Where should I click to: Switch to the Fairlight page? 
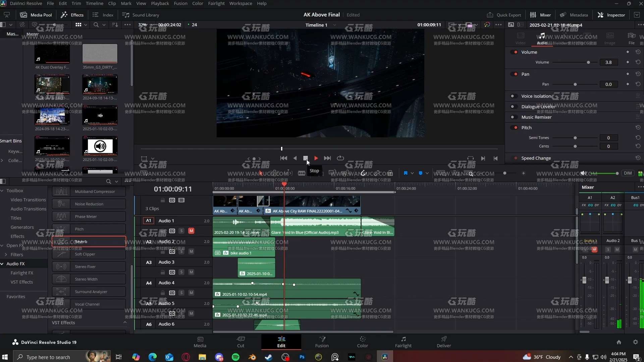403,342
